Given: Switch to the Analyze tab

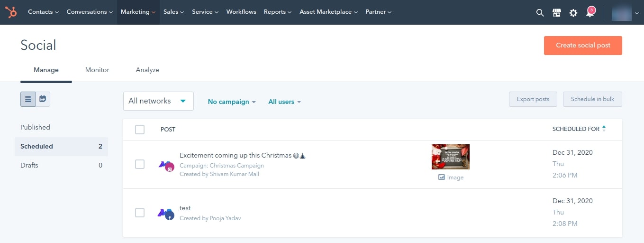Looking at the screenshot, I should [147, 70].
